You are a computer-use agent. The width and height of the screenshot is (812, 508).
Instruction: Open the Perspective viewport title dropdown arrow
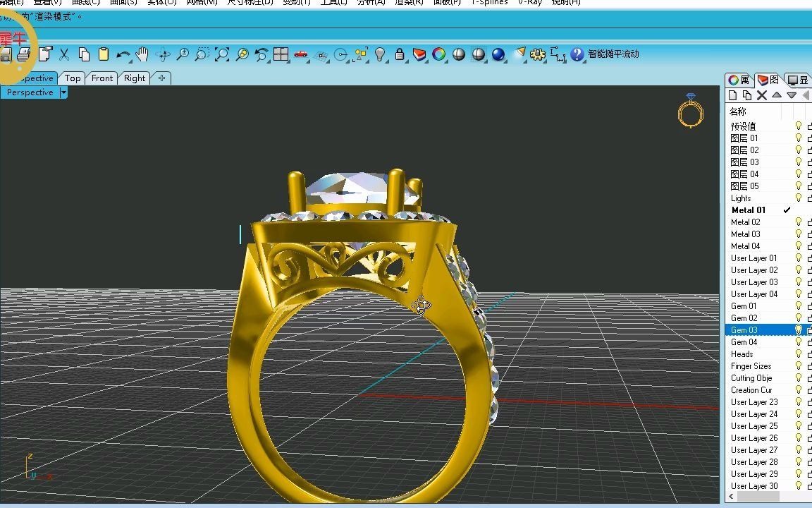point(63,92)
